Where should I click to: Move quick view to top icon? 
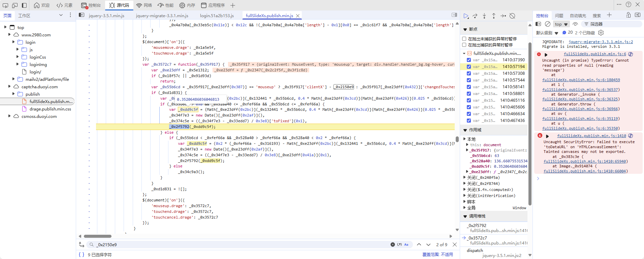[629, 15]
